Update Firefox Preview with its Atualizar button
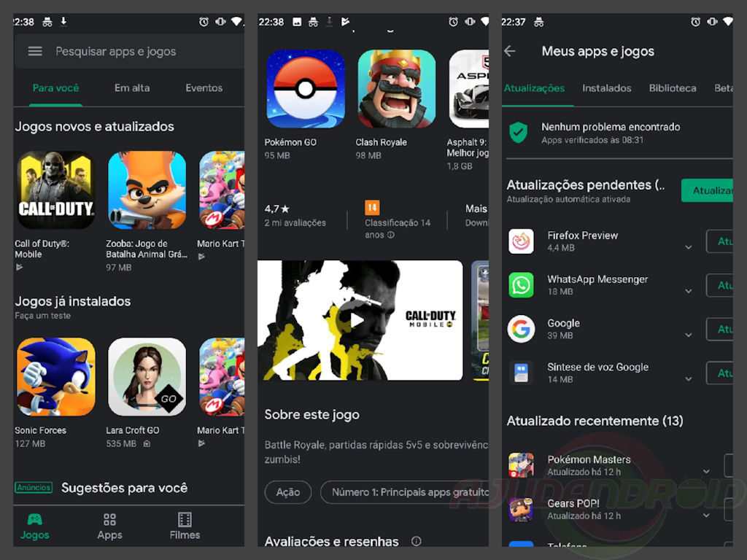The width and height of the screenshot is (747, 560). point(719,241)
